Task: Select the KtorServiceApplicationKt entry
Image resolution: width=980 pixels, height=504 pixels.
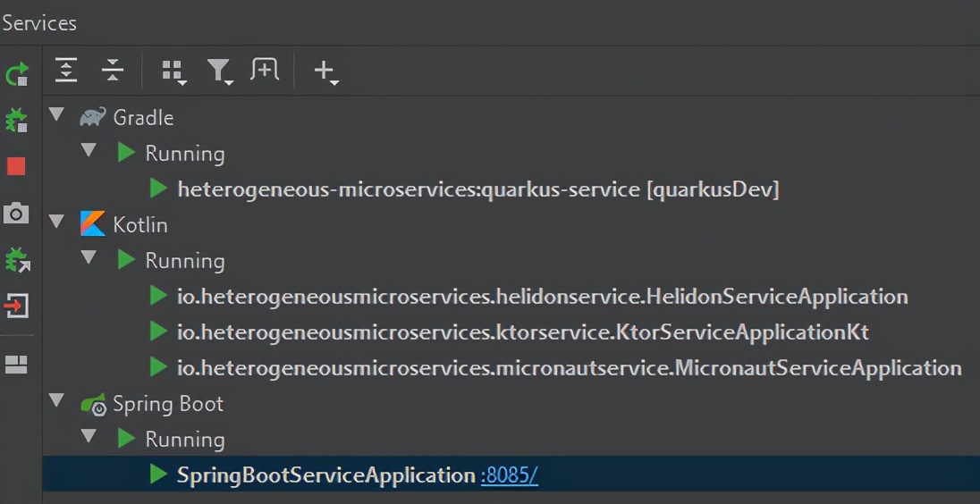Action: tap(523, 332)
